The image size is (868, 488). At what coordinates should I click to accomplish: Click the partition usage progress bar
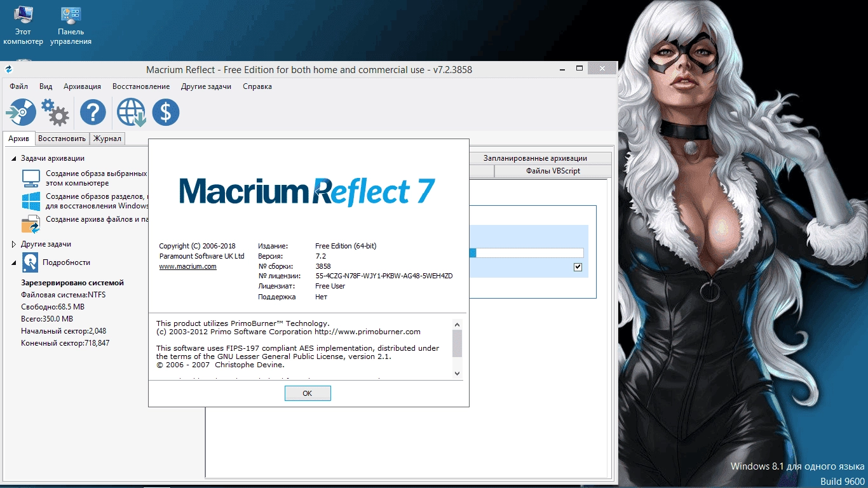(x=526, y=253)
